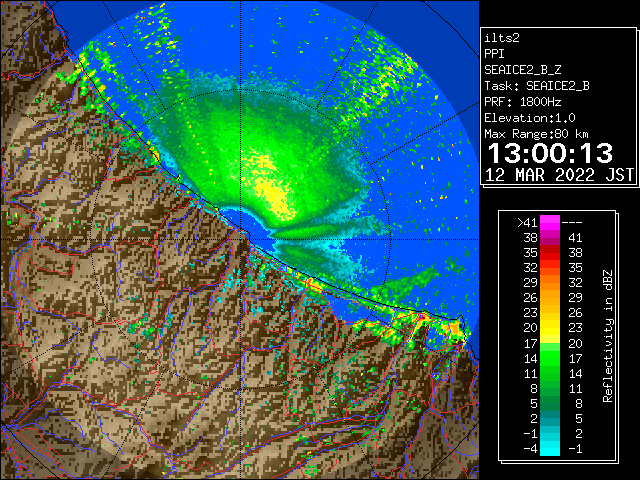Screen dimensions: 640x480
Task: Click the magenta >41 dBZ color swatch
Action: click(x=550, y=223)
